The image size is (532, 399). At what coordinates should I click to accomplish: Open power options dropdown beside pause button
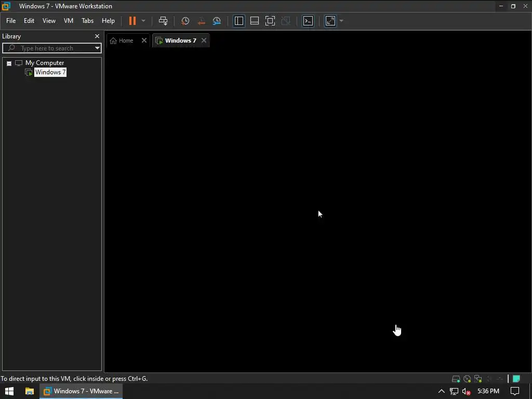(x=143, y=21)
